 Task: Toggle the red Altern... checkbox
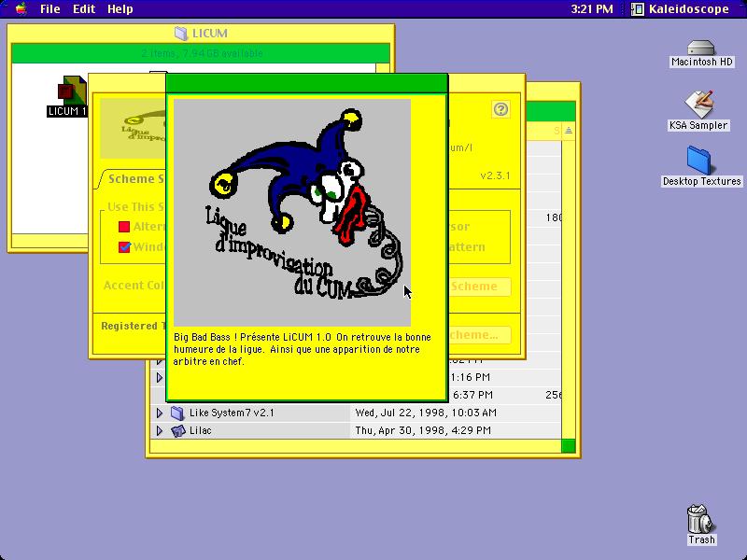point(124,227)
